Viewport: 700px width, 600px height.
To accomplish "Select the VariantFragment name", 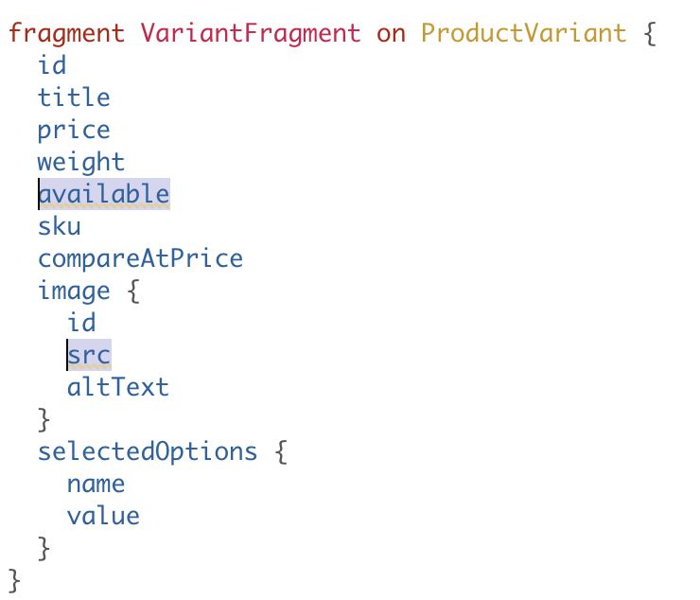I will point(251,33).
